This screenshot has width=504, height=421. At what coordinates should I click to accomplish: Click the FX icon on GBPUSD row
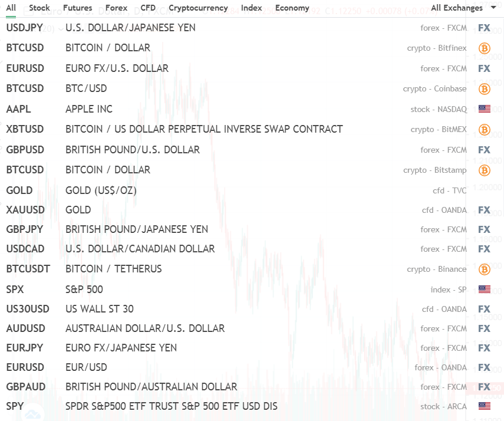[484, 150]
